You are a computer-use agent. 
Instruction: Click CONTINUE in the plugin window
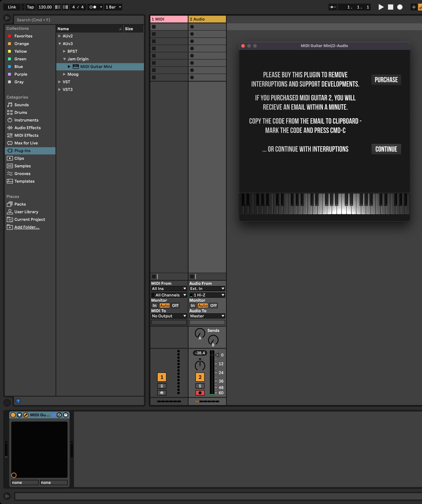tap(386, 149)
